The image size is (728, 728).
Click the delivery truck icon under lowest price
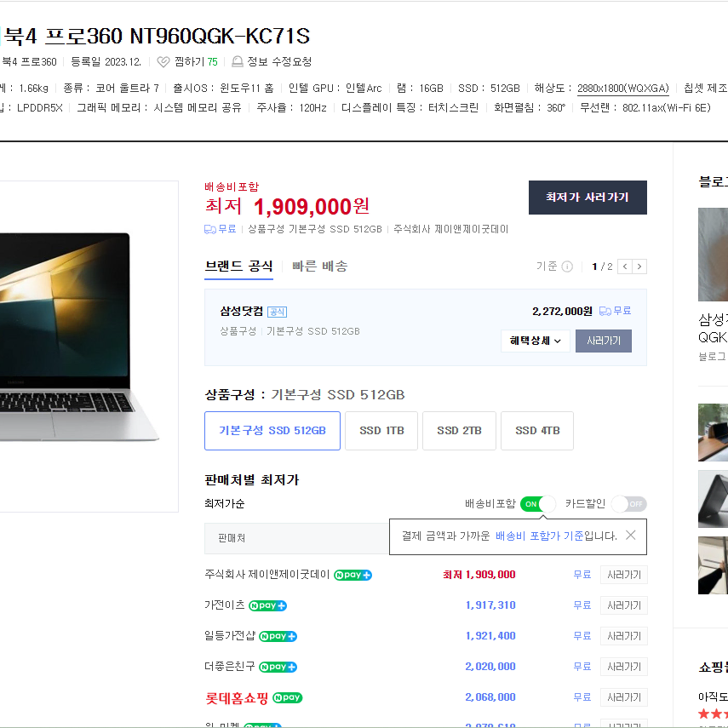210,229
